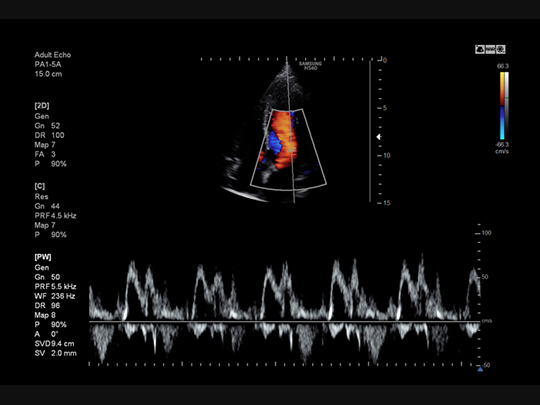Image resolution: width=540 pixels, height=405 pixels.
Task: Click the PW sample volume gate on cursor
Action: [291, 150]
